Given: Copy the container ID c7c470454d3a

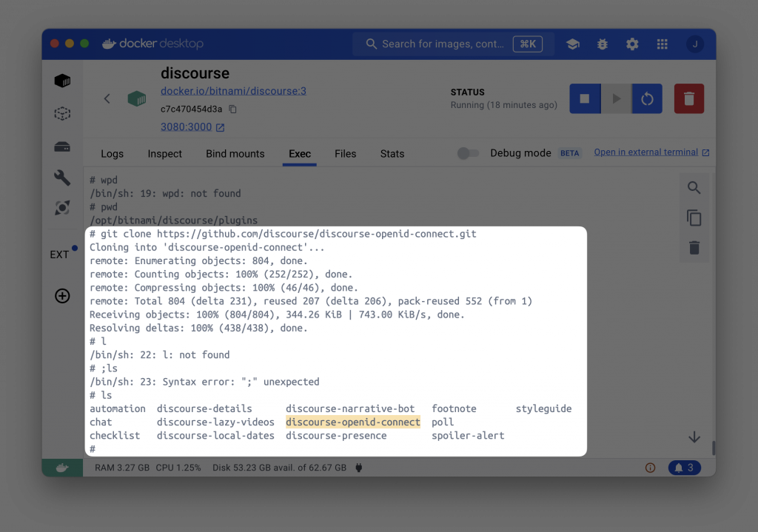Looking at the screenshot, I should 233,110.
